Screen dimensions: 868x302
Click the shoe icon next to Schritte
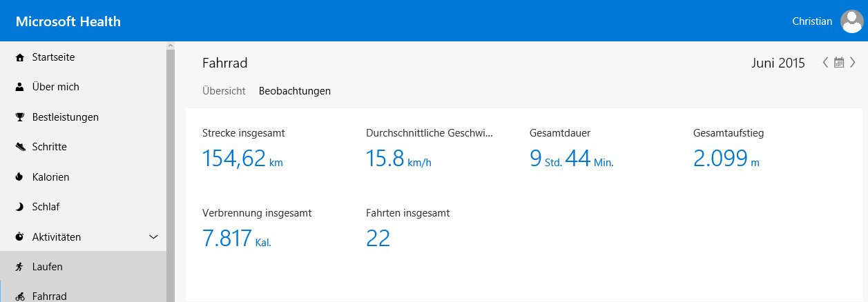pos(20,147)
